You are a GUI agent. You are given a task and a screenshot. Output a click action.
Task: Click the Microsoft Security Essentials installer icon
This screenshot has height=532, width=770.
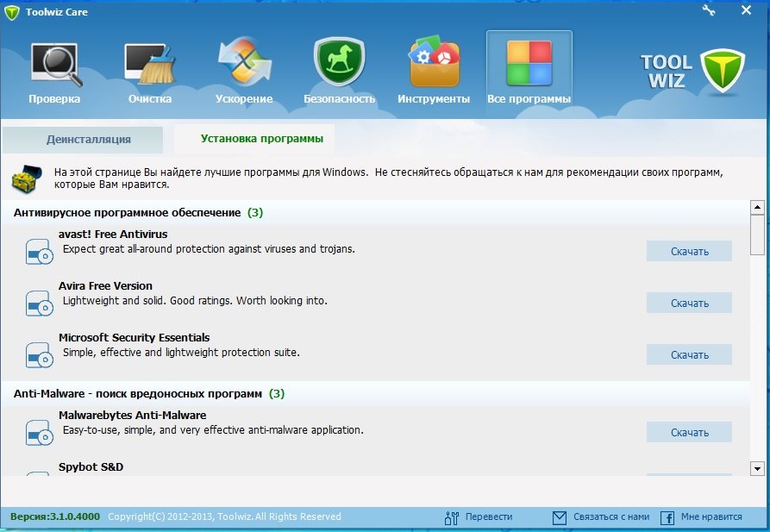[x=40, y=355]
